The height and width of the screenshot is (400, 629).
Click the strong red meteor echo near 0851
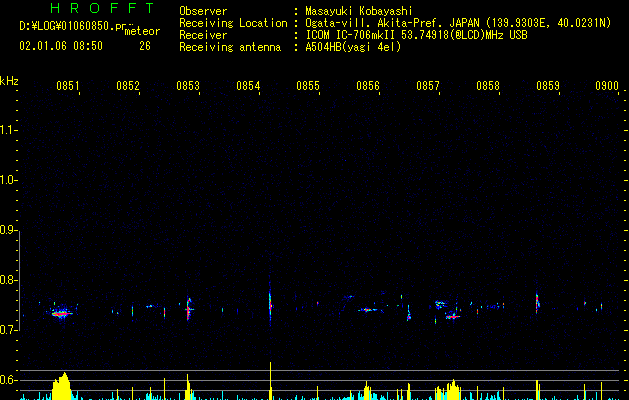(x=61, y=313)
